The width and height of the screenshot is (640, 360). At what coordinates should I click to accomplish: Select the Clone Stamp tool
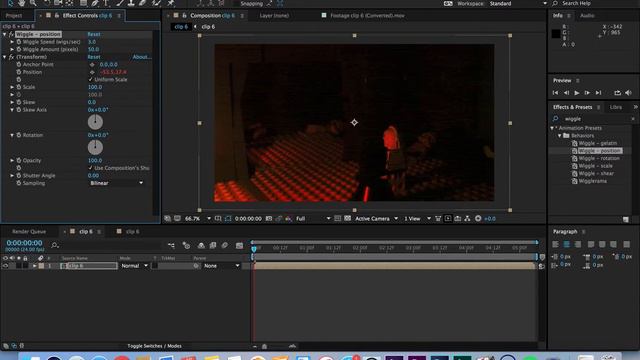[x=131, y=3]
